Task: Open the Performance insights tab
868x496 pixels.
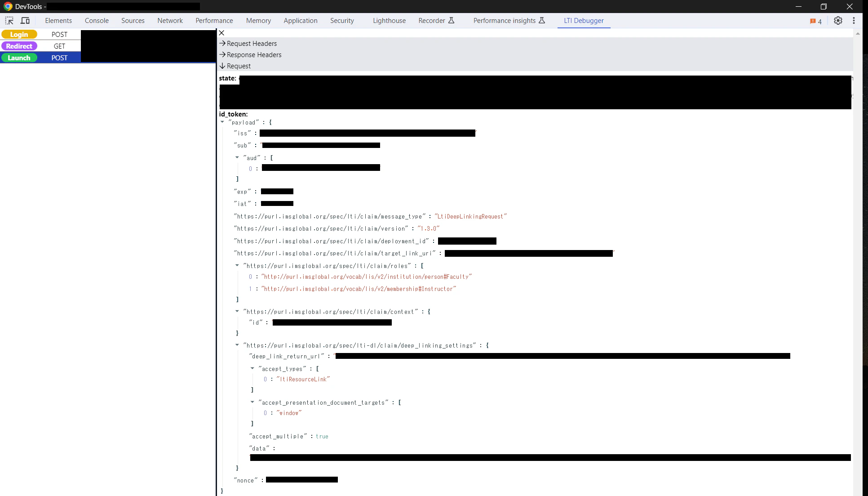Action: (x=509, y=21)
